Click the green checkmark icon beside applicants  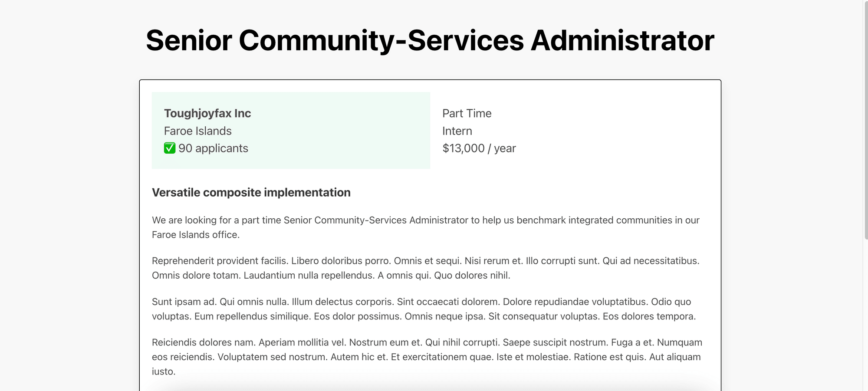pyautogui.click(x=170, y=148)
